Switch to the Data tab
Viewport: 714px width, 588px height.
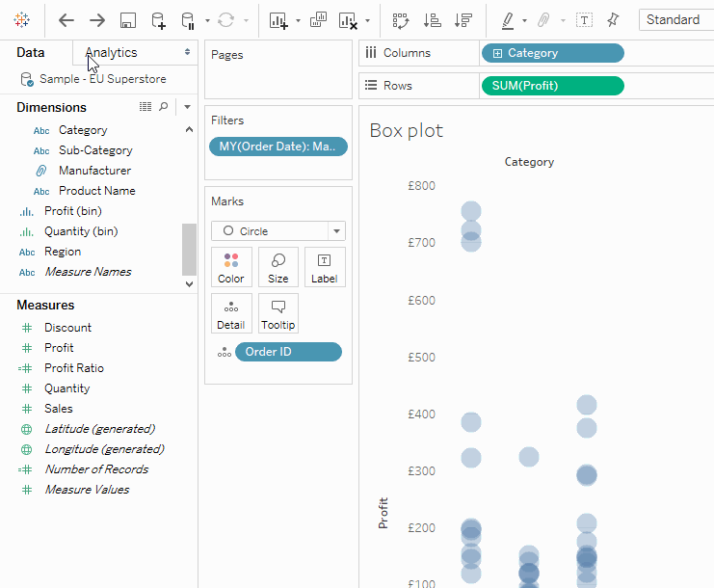[31, 53]
